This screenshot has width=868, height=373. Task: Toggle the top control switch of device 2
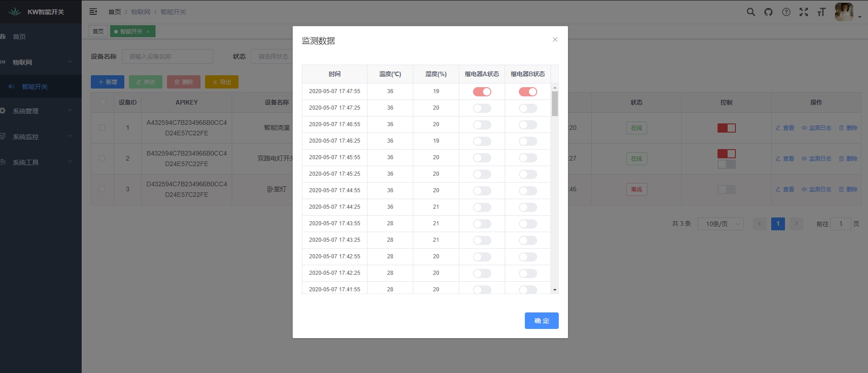click(727, 154)
